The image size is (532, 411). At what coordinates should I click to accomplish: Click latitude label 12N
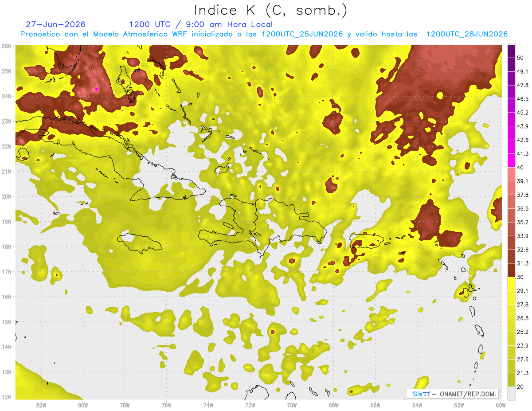pos(6,397)
